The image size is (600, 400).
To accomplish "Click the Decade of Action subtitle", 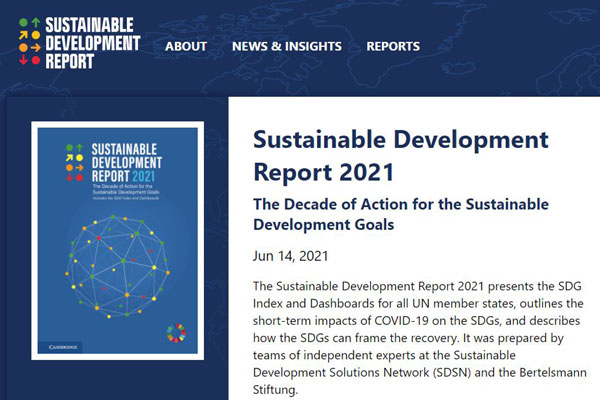I will click(401, 214).
